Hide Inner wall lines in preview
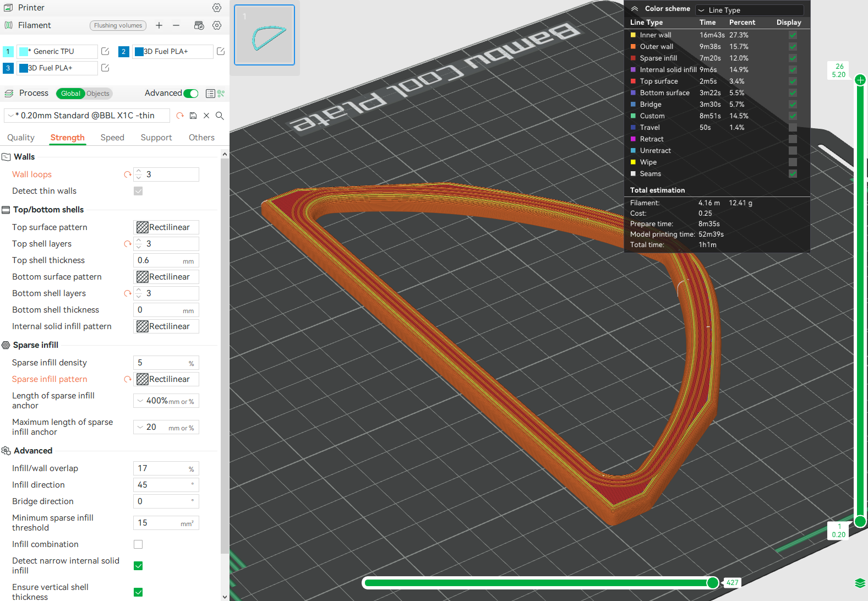The width and height of the screenshot is (868, 601). tap(793, 35)
